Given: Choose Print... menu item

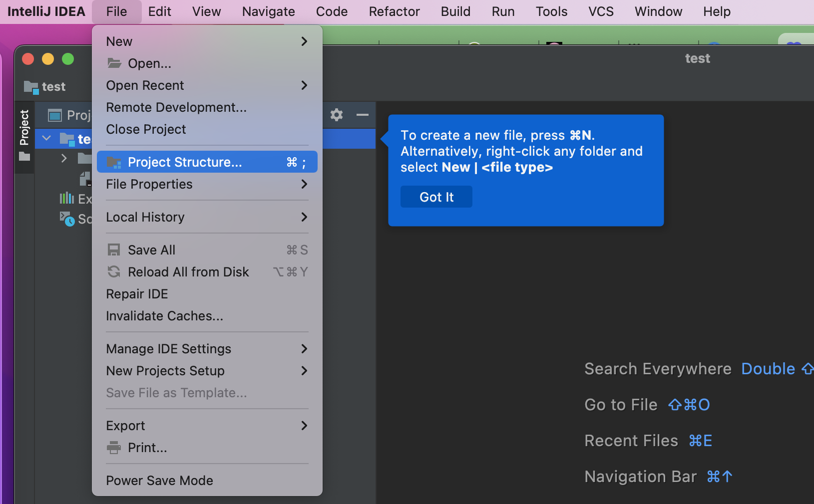Looking at the screenshot, I should 207,448.
